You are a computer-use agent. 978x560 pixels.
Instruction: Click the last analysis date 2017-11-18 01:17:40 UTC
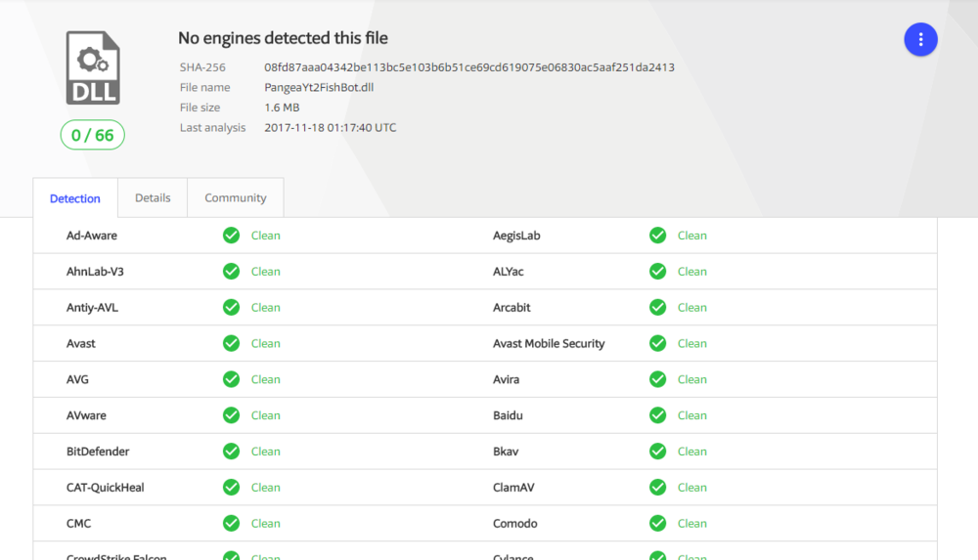click(x=330, y=127)
